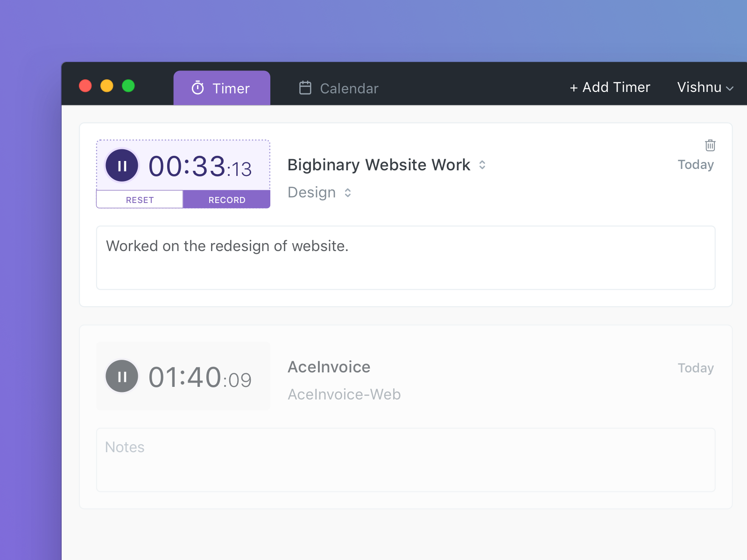Image resolution: width=747 pixels, height=560 pixels.
Task: Open the Vishnu account dropdown
Action: (x=704, y=88)
